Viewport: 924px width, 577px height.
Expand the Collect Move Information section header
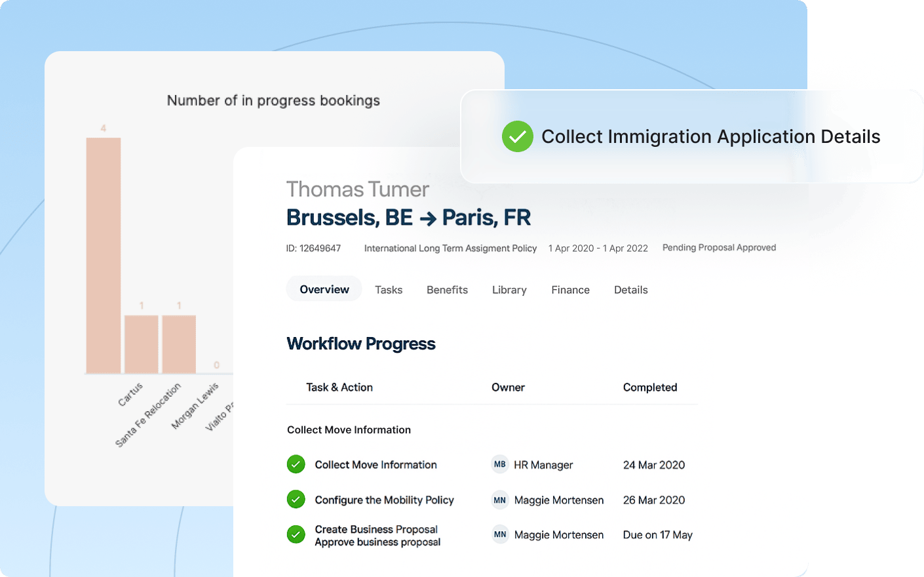coord(349,429)
